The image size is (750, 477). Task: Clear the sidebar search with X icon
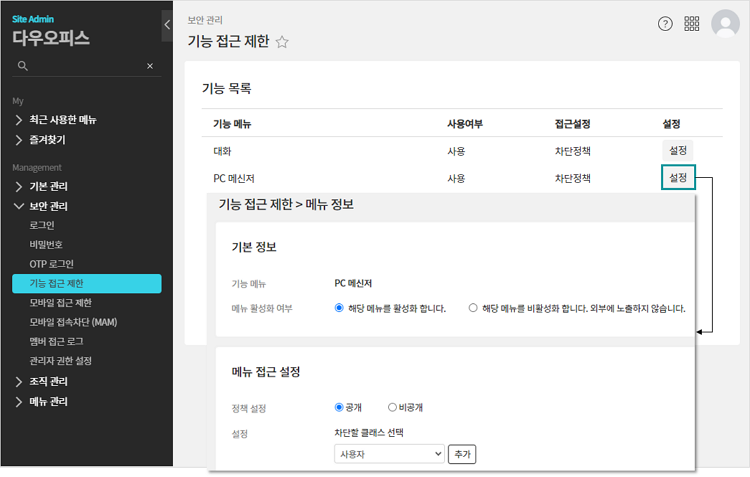150,66
